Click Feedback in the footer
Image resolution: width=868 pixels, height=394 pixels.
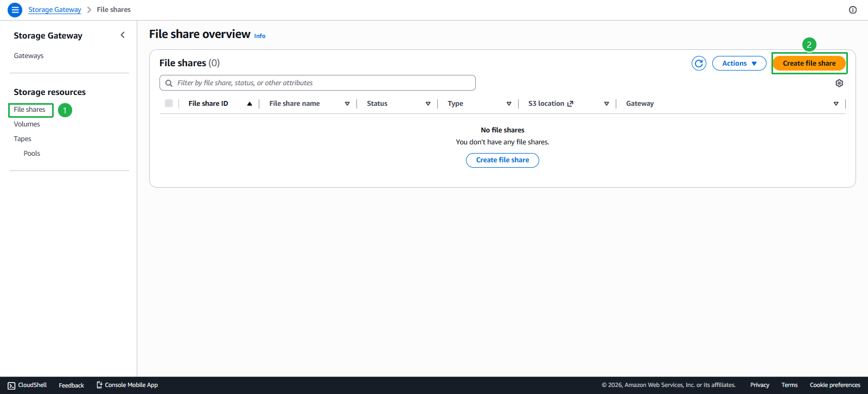pos(71,385)
